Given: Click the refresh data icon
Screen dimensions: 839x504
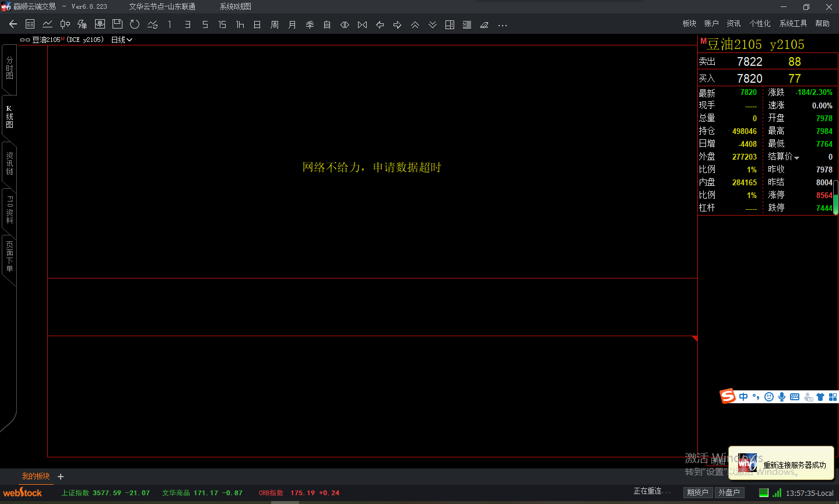Looking at the screenshot, I should 134,24.
